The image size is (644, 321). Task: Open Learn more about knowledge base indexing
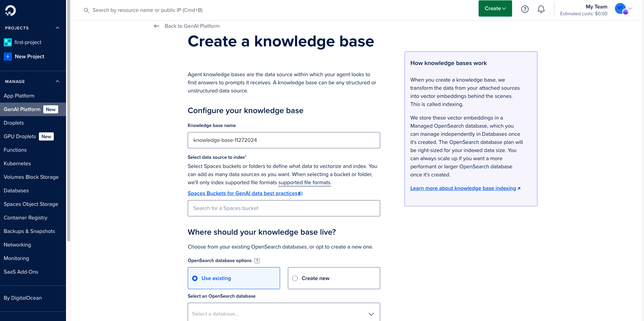[465, 188]
